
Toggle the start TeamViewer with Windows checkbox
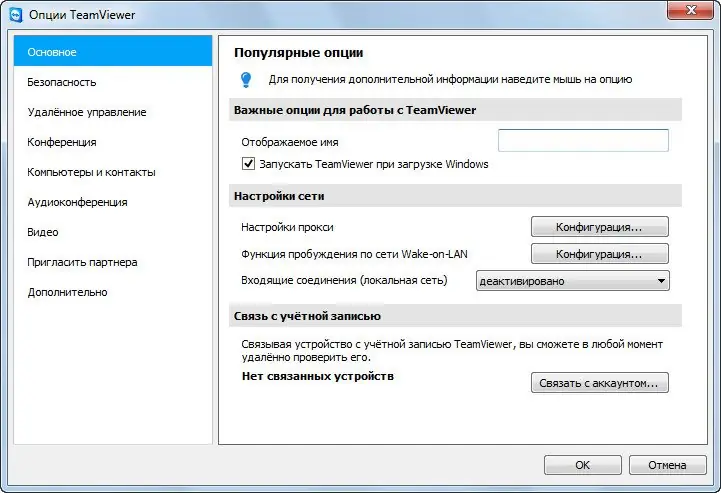pyautogui.click(x=249, y=164)
